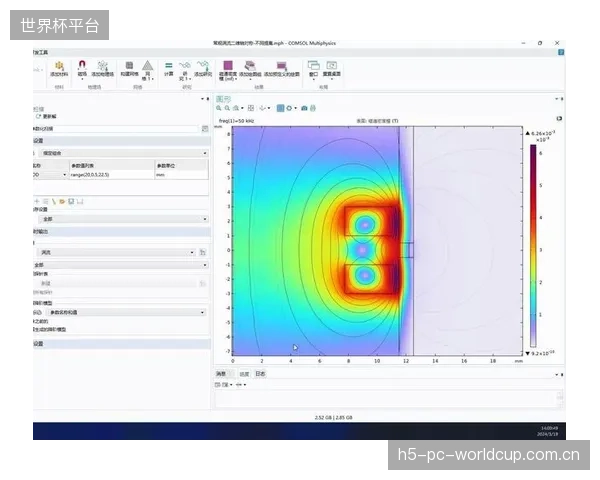
Task: Click the Add Study ribbon icon
Action: pyautogui.click(x=203, y=65)
